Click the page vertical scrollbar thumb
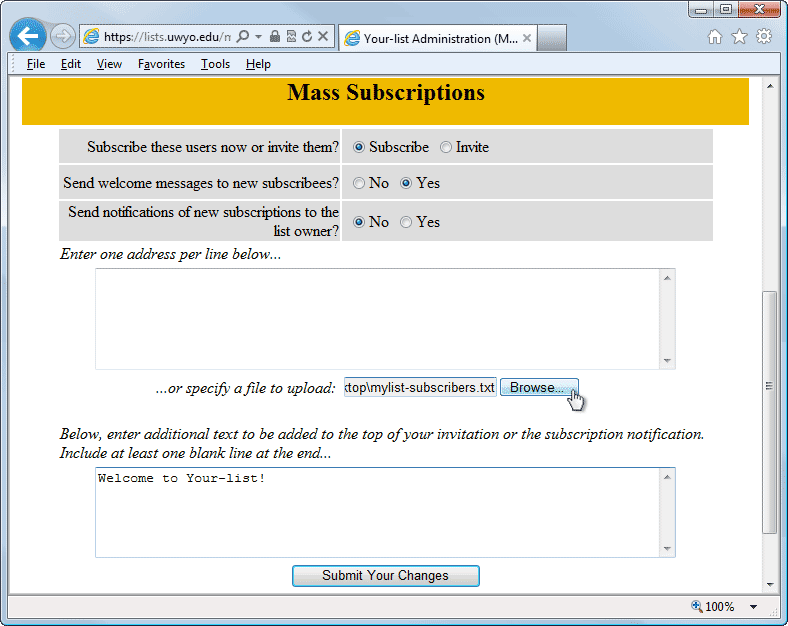788x626 pixels. pyautogui.click(x=769, y=412)
